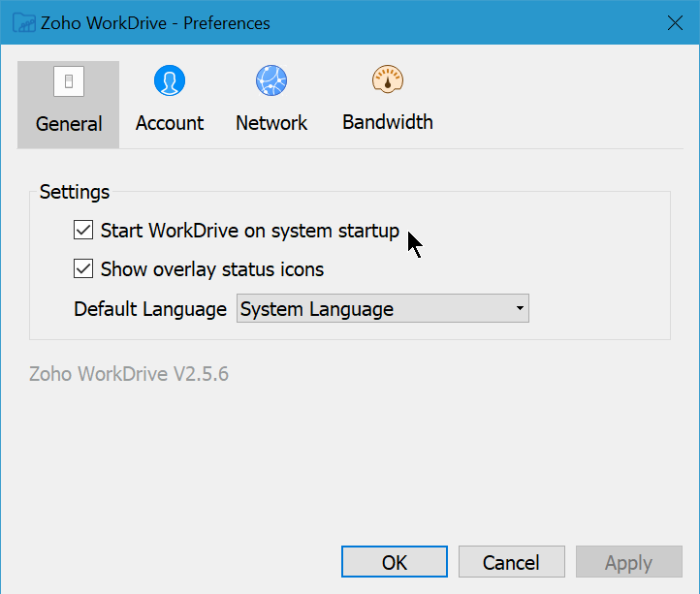Image resolution: width=700 pixels, height=594 pixels.
Task: Click the General tab switch icon
Action: click(68, 82)
